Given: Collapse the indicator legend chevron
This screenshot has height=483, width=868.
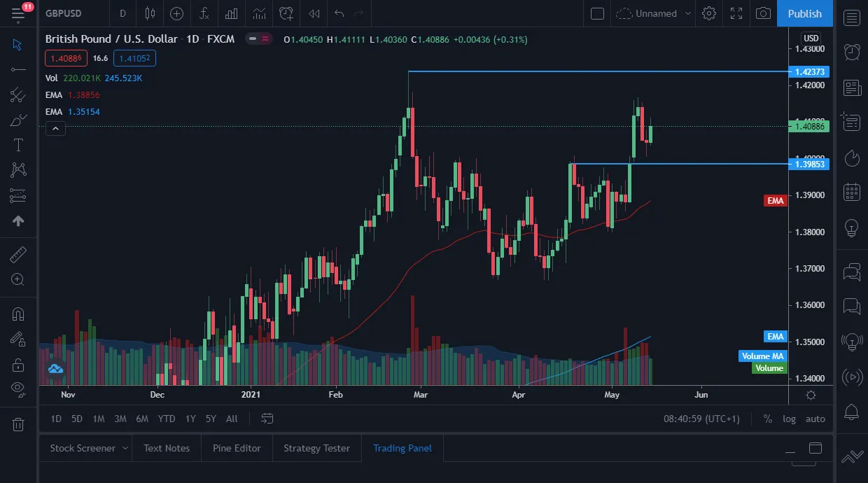Looking at the screenshot, I should pyautogui.click(x=55, y=128).
